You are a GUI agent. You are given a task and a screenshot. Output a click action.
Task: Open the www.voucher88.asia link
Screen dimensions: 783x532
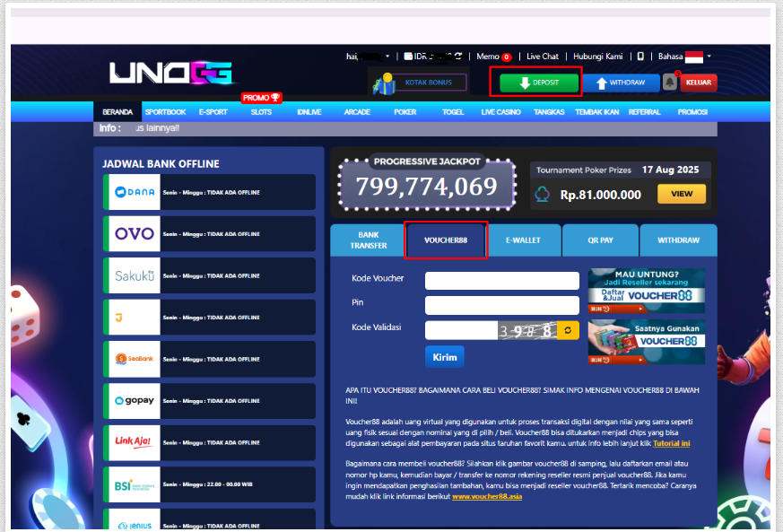tap(487, 496)
